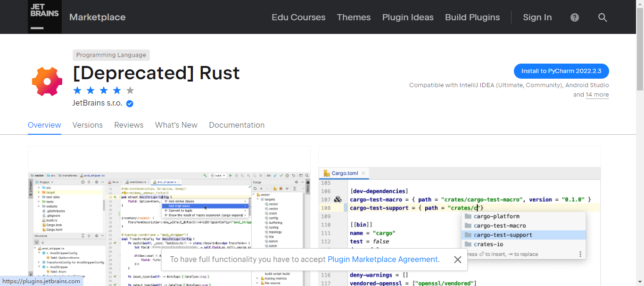644x286 pixels.
Task: Open the Marketplace home link
Action: pyautogui.click(x=98, y=17)
